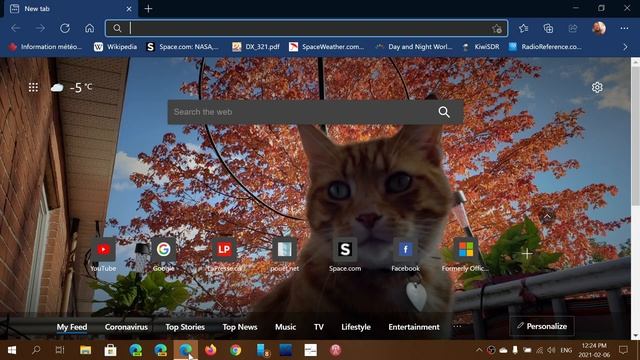Click the Personalize button
Screen dimensions: 640x360
(x=542, y=326)
